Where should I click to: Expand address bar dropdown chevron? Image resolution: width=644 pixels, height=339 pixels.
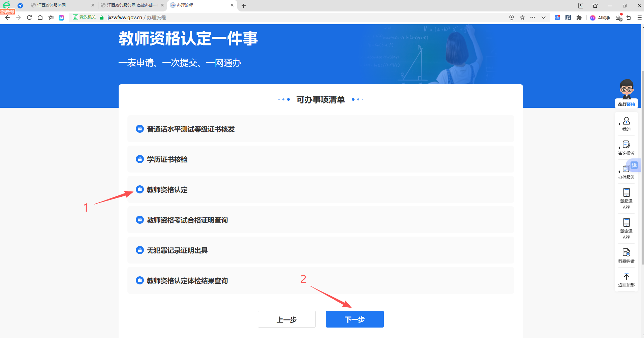pos(543,18)
